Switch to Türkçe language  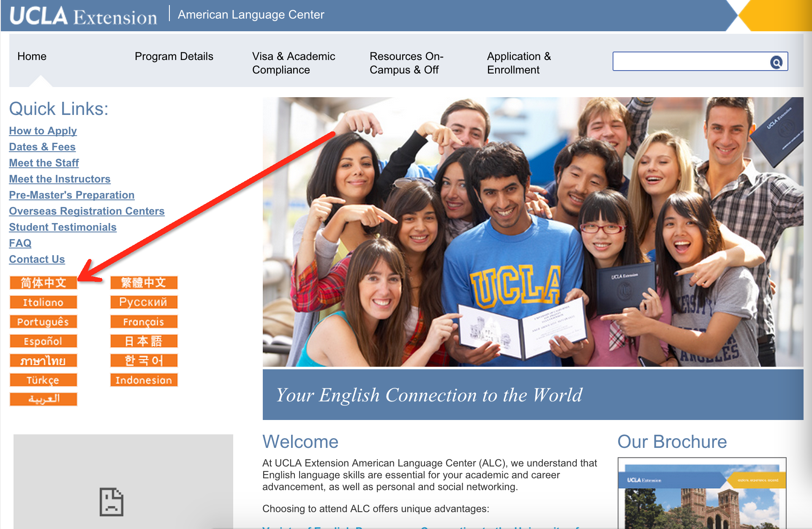click(44, 380)
